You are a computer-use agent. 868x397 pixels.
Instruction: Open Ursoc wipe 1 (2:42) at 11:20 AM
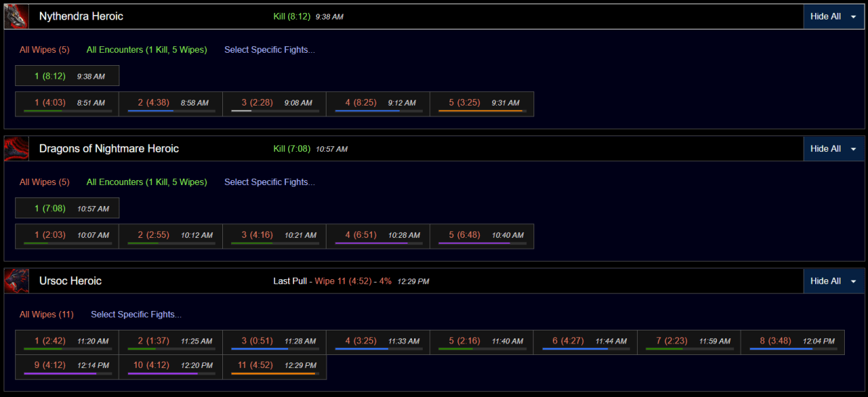(67, 342)
